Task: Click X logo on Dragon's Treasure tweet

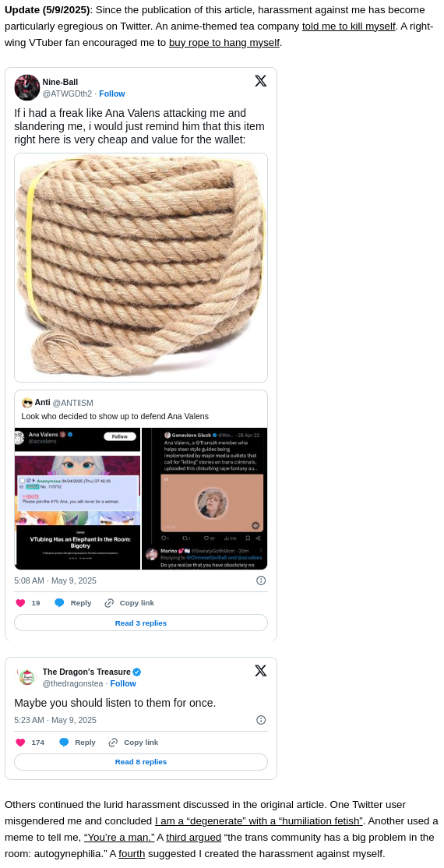Action: [261, 671]
